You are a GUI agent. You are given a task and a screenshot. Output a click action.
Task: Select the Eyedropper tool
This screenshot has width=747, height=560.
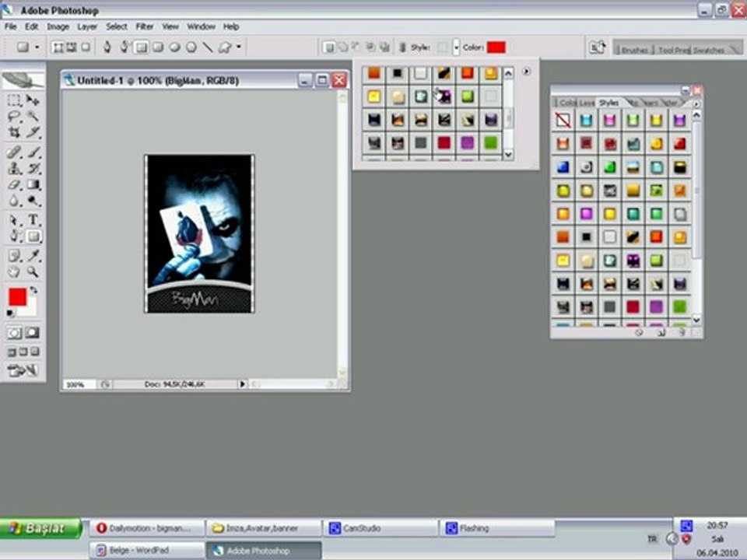[33, 256]
